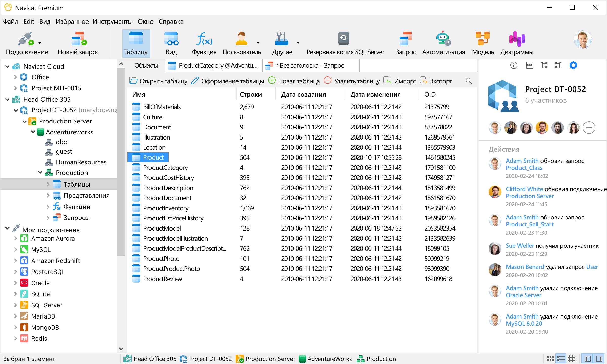Image resolution: width=607 pixels, height=364 pixels.
Task: Switch to detail grid view in status bar
Action: (572, 358)
